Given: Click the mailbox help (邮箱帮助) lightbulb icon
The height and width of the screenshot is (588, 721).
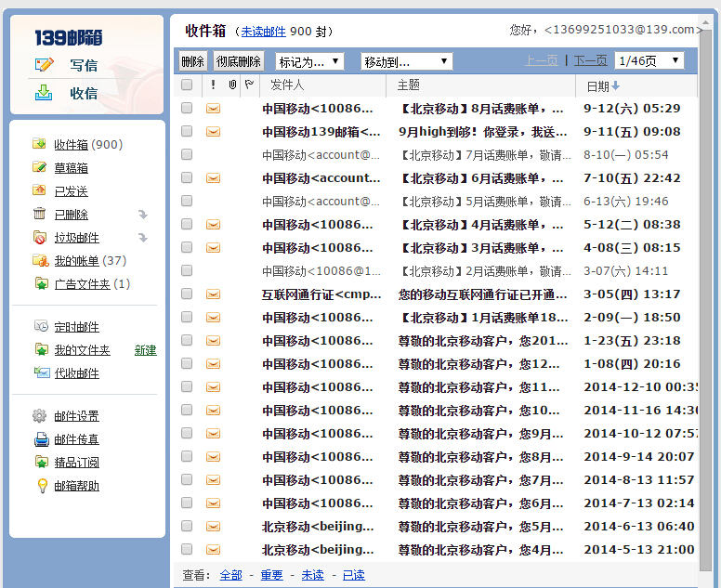Looking at the screenshot, I should point(42,486).
